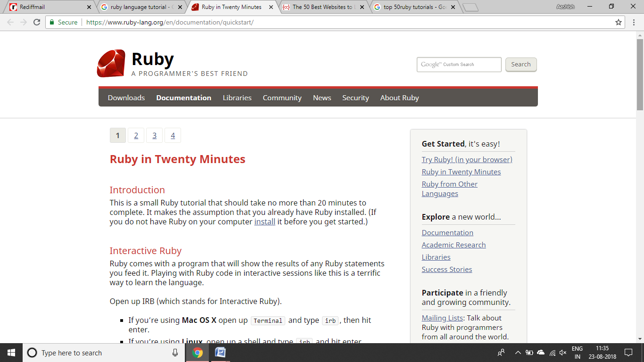644x362 pixels.
Task: Click the Windows Start button
Action: click(11, 353)
